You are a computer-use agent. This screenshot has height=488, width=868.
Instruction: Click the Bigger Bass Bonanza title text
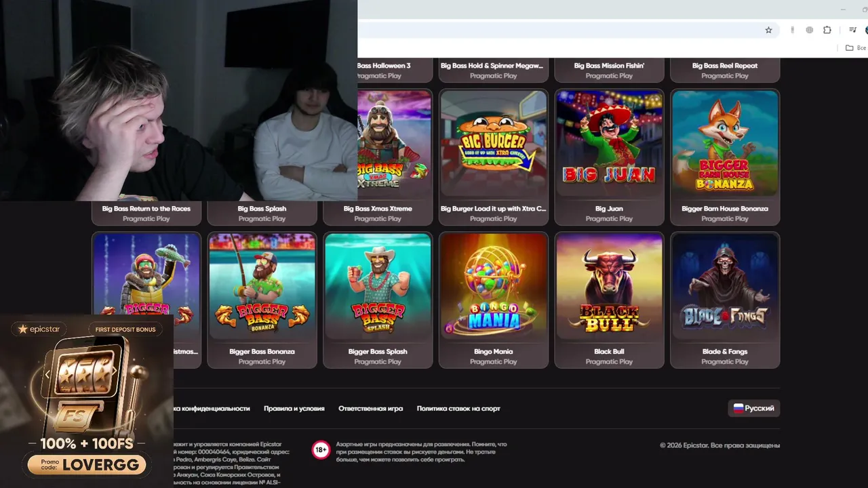point(262,352)
